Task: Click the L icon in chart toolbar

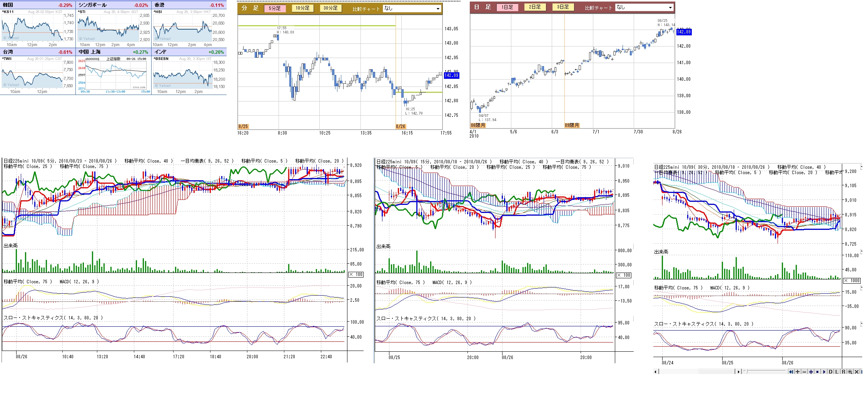Action: [x=837, y=372]
